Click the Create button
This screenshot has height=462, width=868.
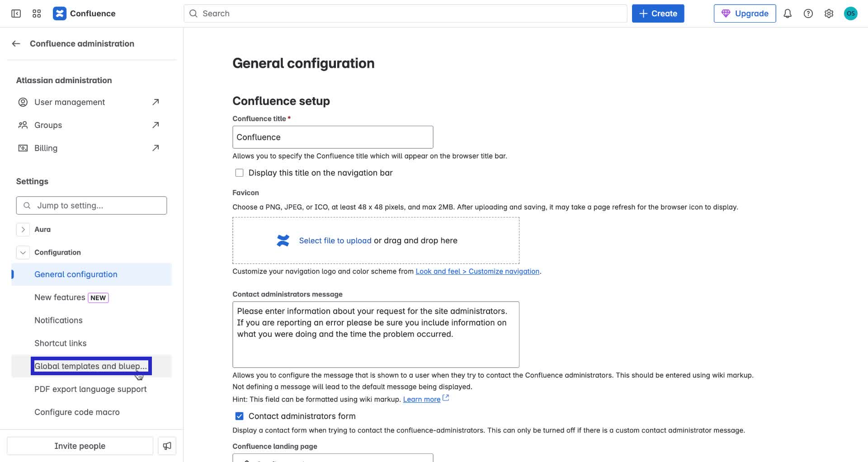(658, 13)
